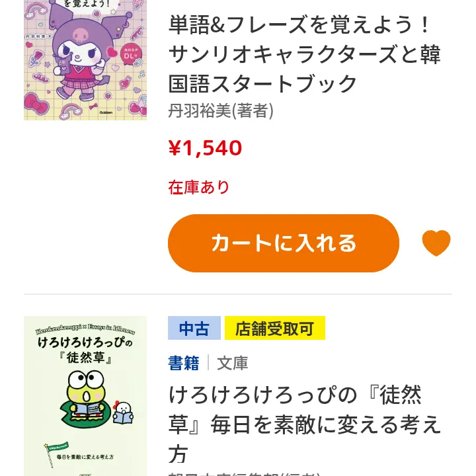Add the Sanrio Korean book to favorites with the heart icon
The image size is (476, 476).
(x=436, y=243)
